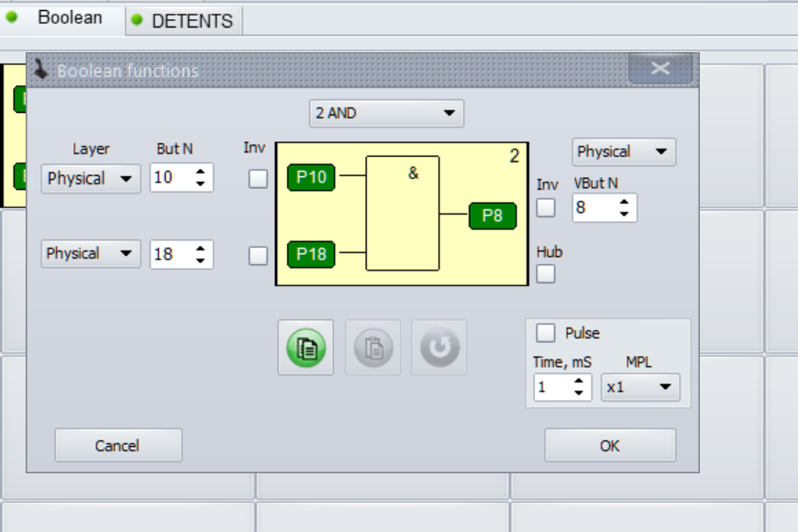Click the & logic gate block

(403, 213)
